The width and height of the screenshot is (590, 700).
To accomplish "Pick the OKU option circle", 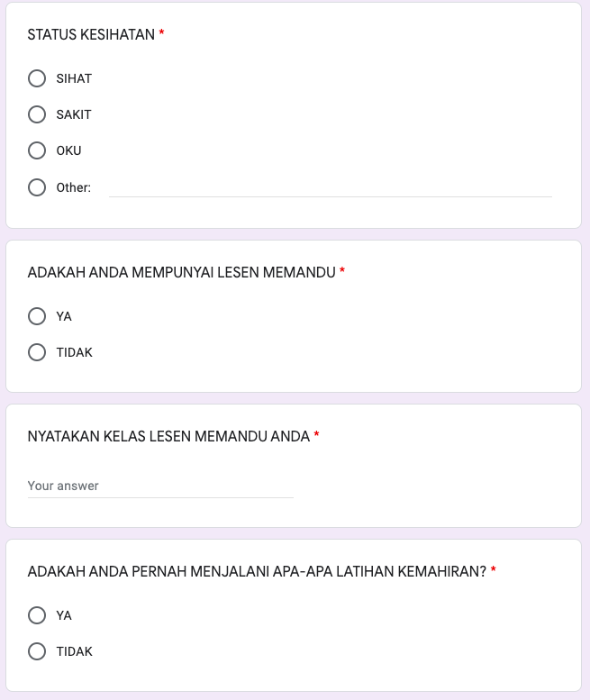I will pos(37,150).
